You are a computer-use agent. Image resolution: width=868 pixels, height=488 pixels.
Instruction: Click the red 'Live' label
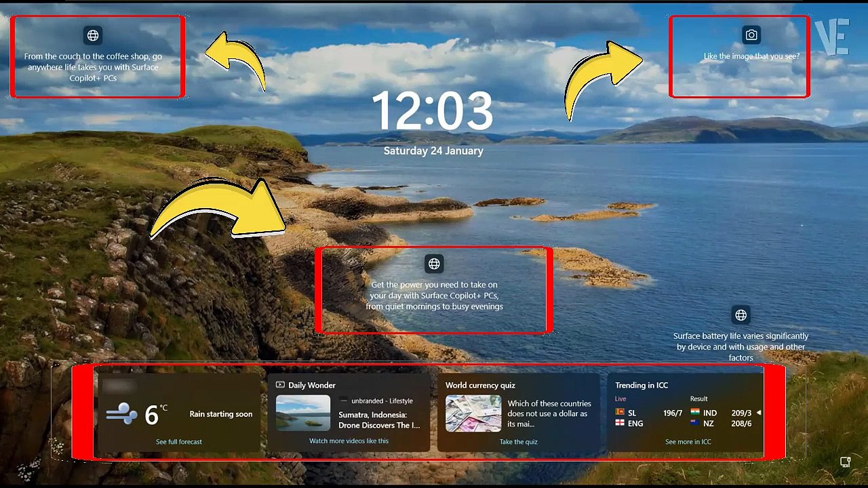(x=620, y=399)
